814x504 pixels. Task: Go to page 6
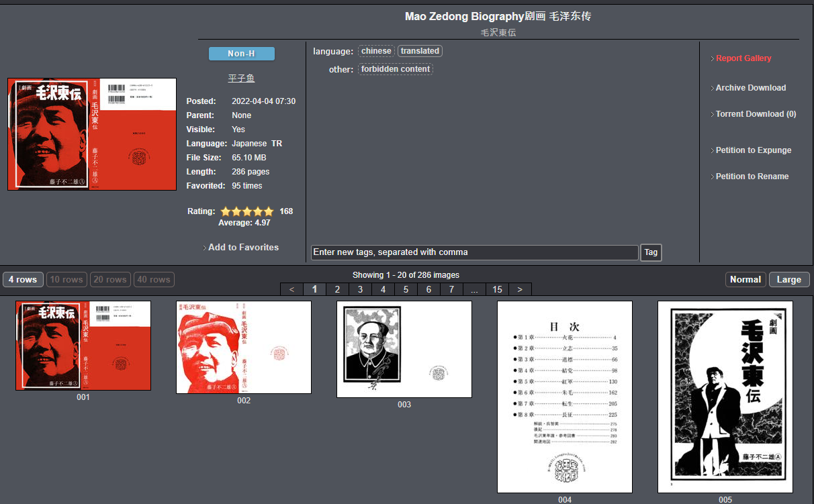pyautogui.click(x=428, y=289)
